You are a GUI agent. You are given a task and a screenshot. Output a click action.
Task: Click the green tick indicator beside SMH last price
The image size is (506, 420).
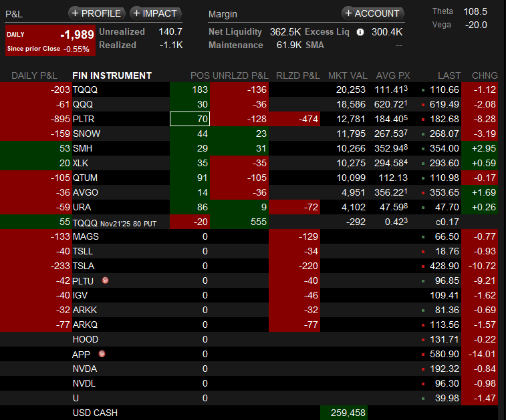click(423, 150)
